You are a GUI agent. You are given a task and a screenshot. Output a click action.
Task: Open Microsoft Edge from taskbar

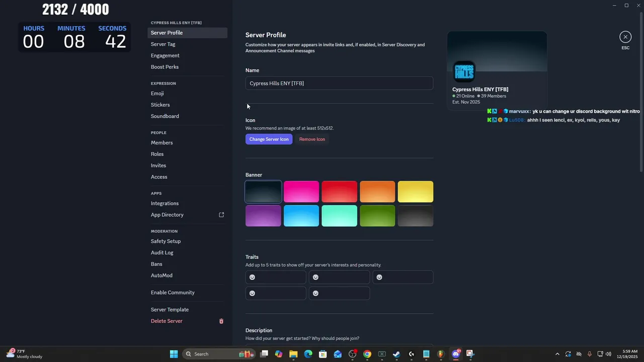pos(308,354)
